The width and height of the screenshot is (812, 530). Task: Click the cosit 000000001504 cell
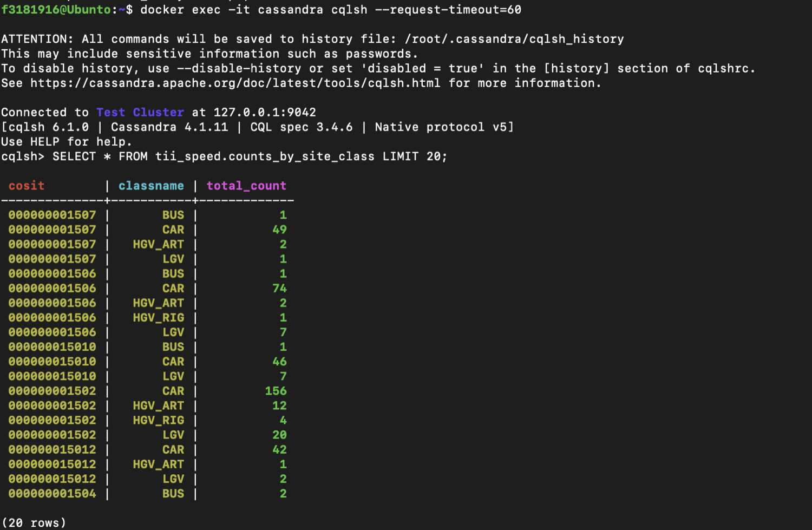coord(52,493)
